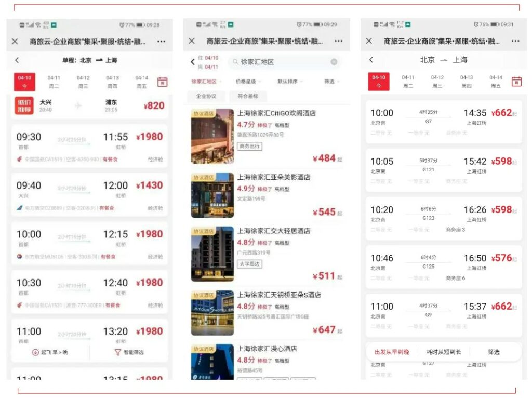532x398 pixels.
Task: Click the departure sort arrow icon
Action: click(x=35, y=352)
